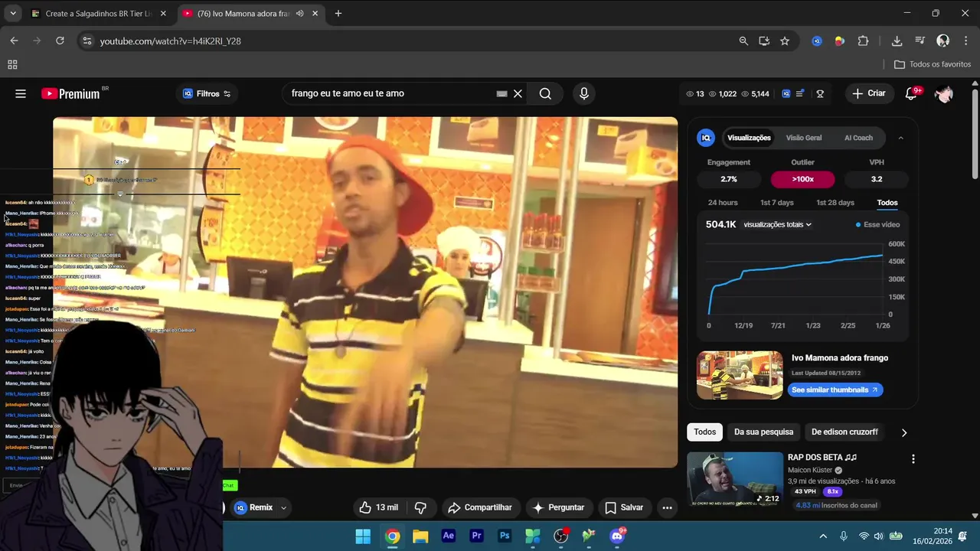
Task: Open the Filtros dropdown
Action: [x=206, y=93]
